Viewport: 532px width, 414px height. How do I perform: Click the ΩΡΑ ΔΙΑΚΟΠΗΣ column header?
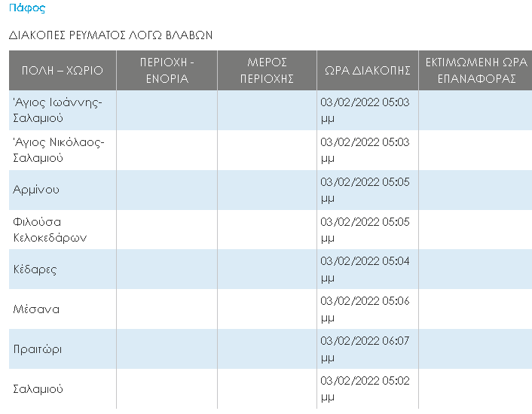coord(368,71)
